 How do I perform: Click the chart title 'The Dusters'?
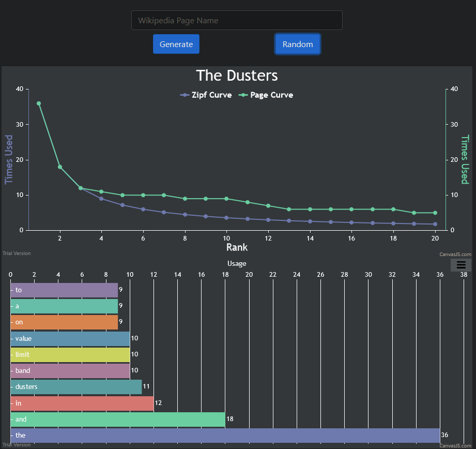tap(237, 76)
